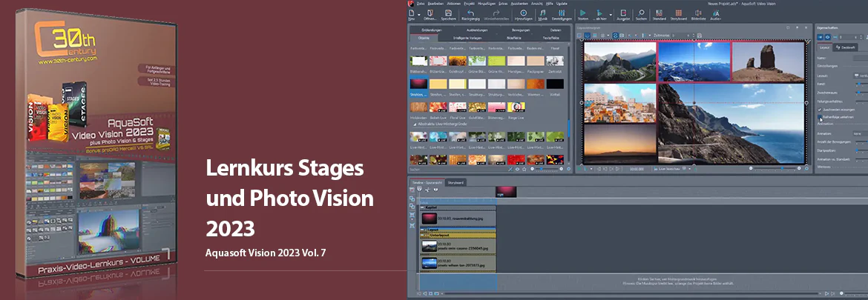Switch to Standard view icon
Viewport: 868px width, 300px height.
point(659,14)
